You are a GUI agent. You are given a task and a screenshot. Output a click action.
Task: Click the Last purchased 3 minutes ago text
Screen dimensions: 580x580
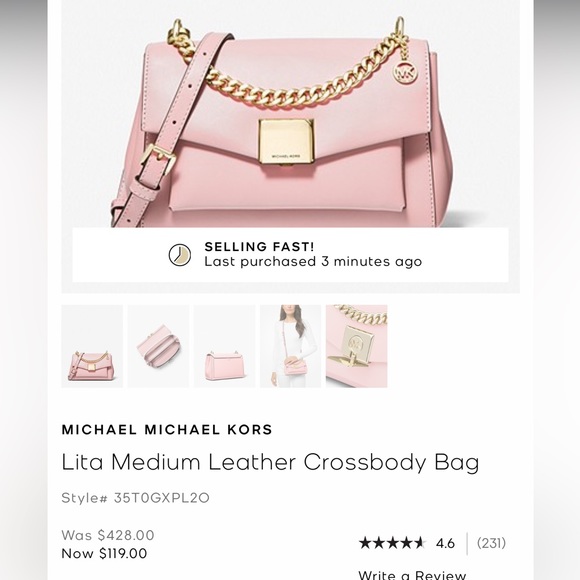313,262
